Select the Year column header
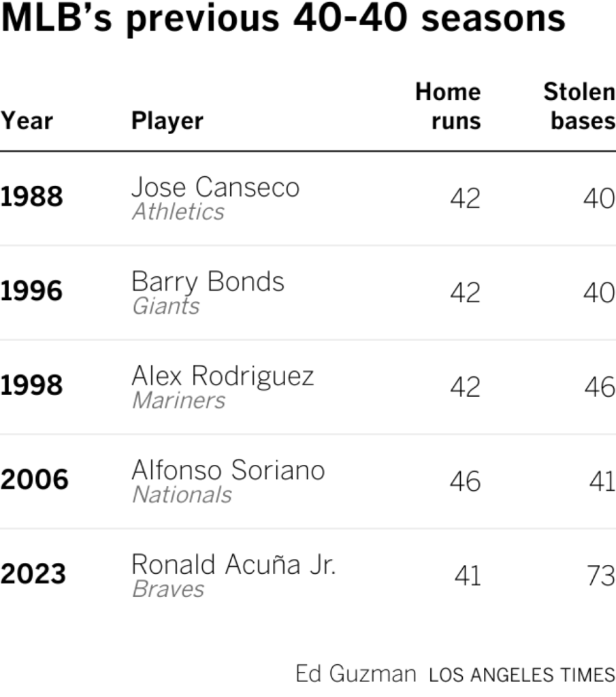 (27, 121)
